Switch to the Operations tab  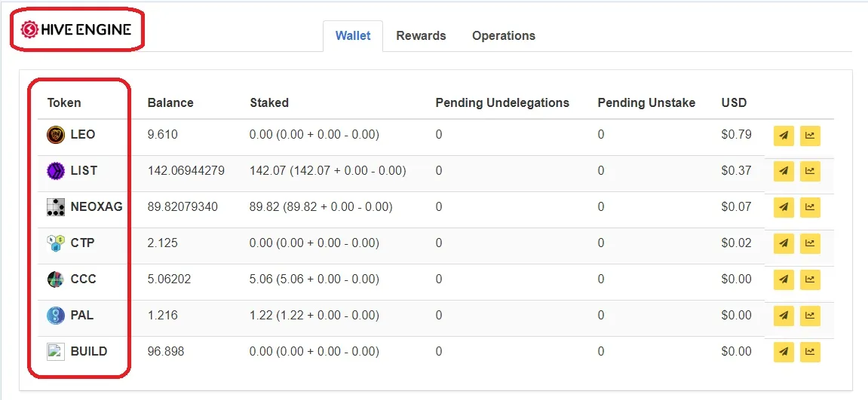(504, 36)
